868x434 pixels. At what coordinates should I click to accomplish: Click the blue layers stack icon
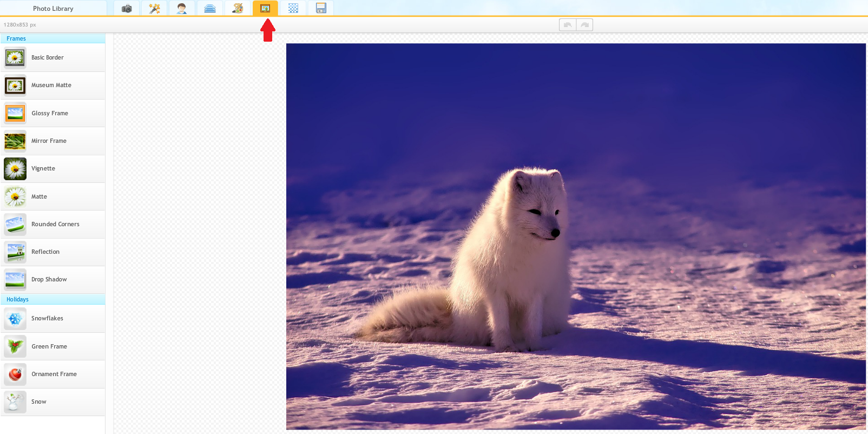point(210,9)
